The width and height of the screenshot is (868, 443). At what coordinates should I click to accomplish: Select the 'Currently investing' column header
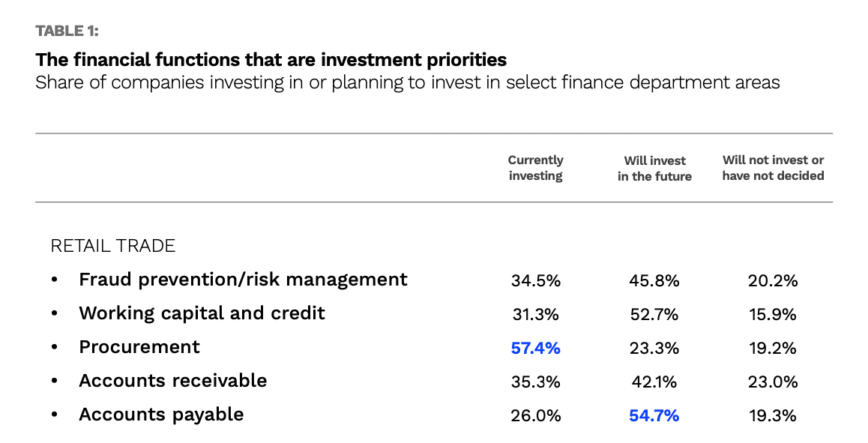[x=535, y=168]
